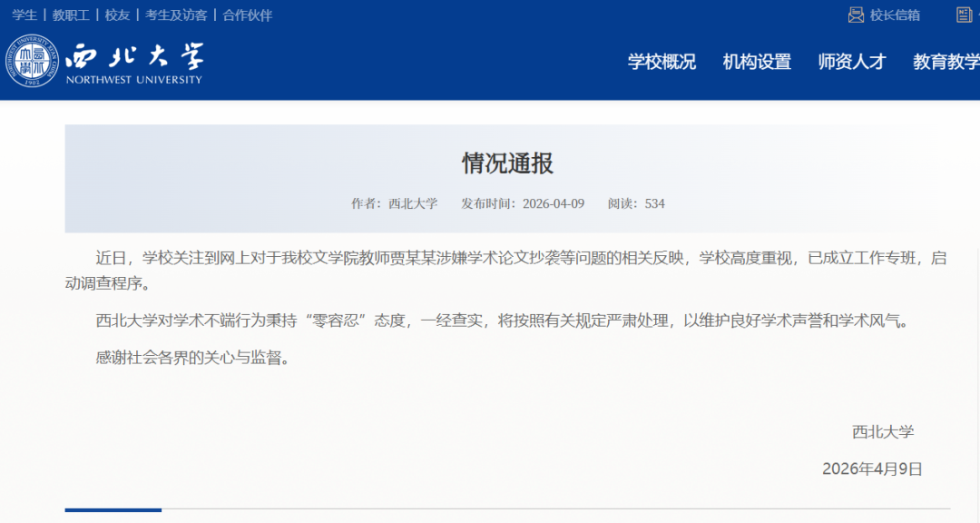
Task: Select the 校友 link in top bar
Action: pyautogui.click(x=117, y=15)
